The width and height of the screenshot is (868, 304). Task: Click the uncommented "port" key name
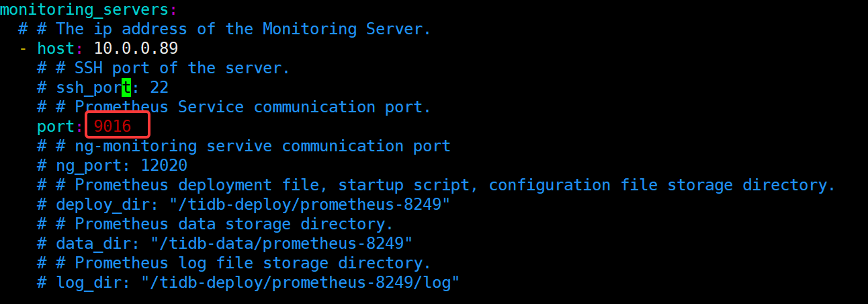pos(56,126)
